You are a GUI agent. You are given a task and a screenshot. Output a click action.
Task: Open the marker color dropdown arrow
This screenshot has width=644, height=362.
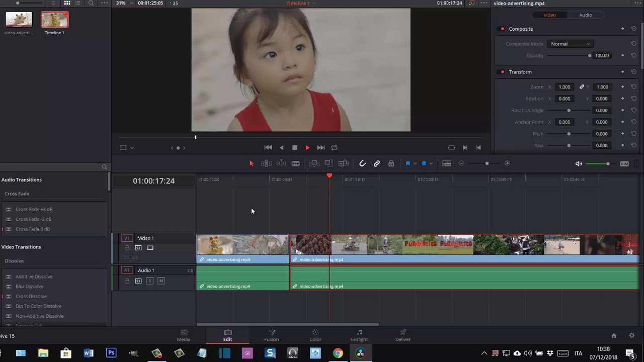click(432, 163)
